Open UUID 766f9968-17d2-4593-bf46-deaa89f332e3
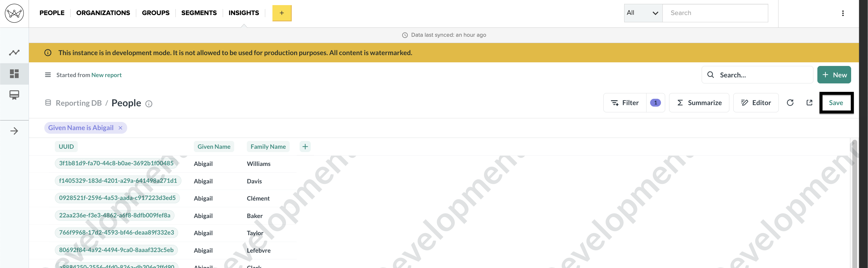Screen dimensions: 868x268 117,233
